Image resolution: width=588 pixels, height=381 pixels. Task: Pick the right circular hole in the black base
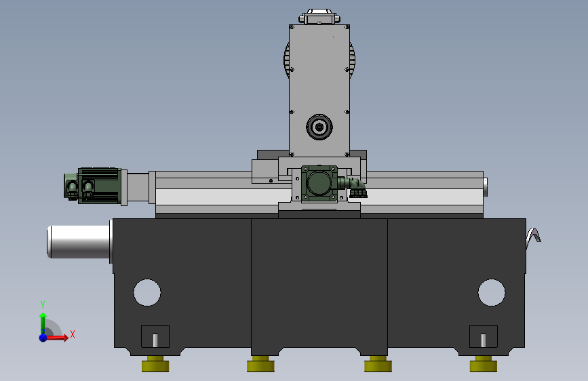point(491,292)
